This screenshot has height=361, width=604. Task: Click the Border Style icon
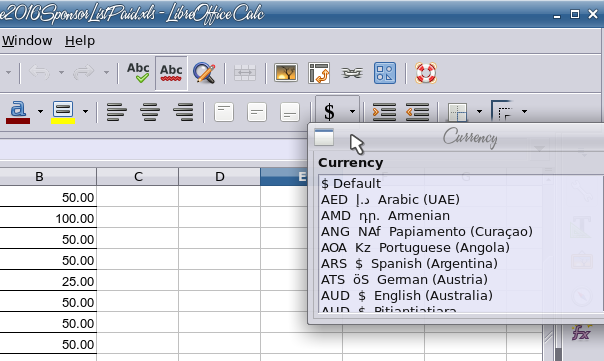[502, 111]
